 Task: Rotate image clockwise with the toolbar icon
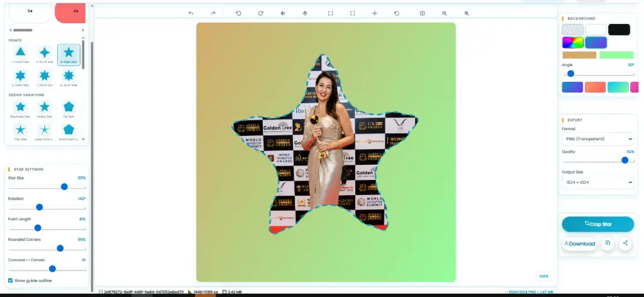[260, 13]
